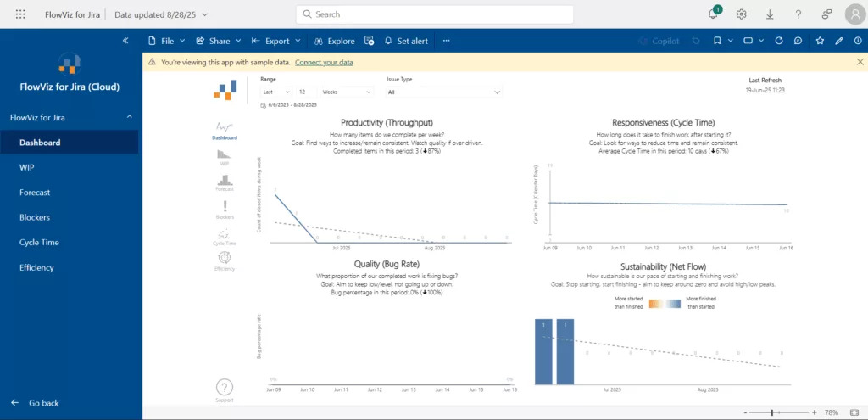
Task: Click the Go back button
Action: pos(35,403)
